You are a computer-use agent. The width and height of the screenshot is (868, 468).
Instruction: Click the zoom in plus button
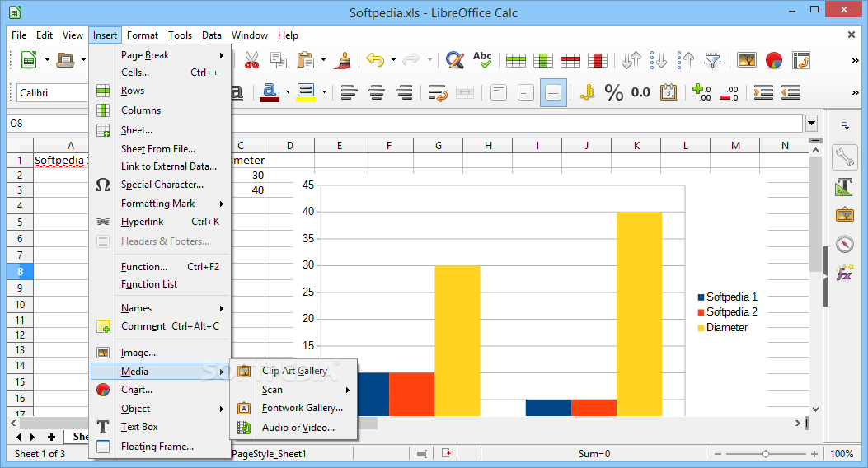[x=814, y=454]
